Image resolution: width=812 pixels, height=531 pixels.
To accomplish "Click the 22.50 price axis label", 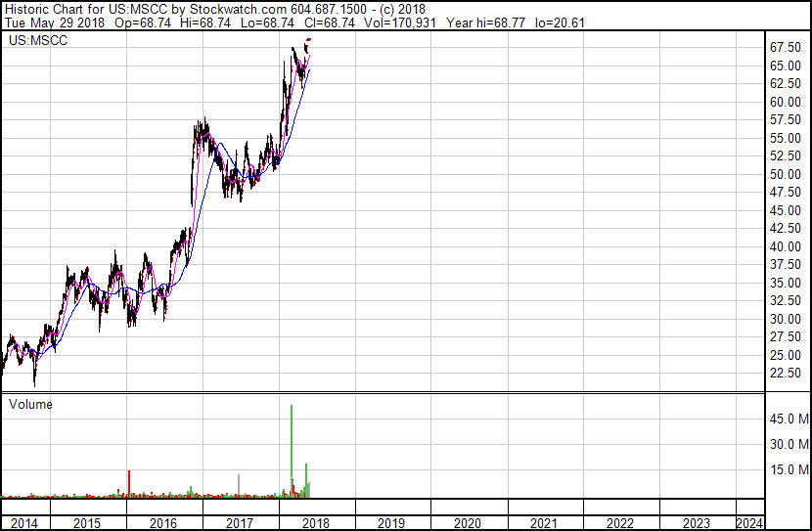I will [x=786, y=374].
